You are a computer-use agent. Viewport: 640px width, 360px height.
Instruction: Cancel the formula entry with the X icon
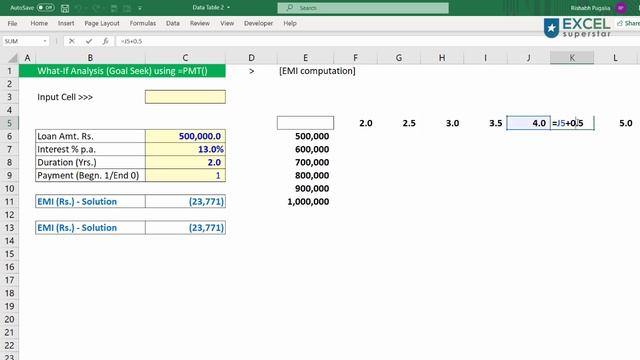pos(71,41)
